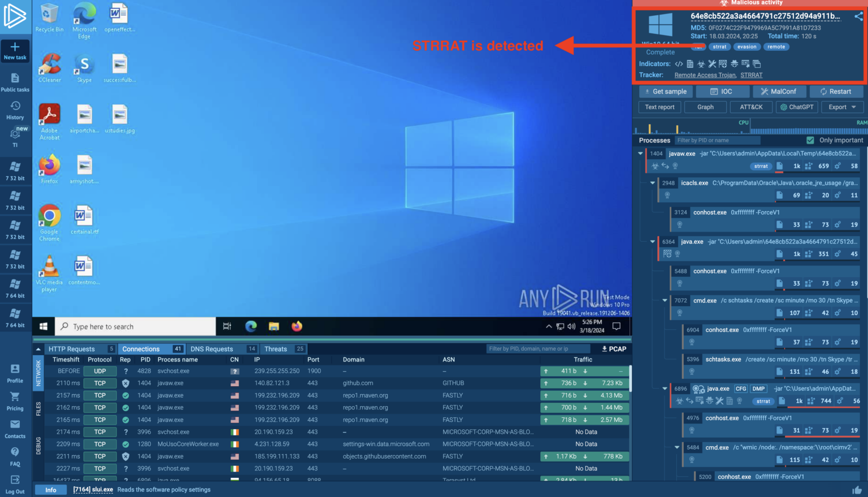Screen dimensions: 868x497
Task: Collapse the javaw.exe 1404 process tree
Action: click(x=640, y=154)
